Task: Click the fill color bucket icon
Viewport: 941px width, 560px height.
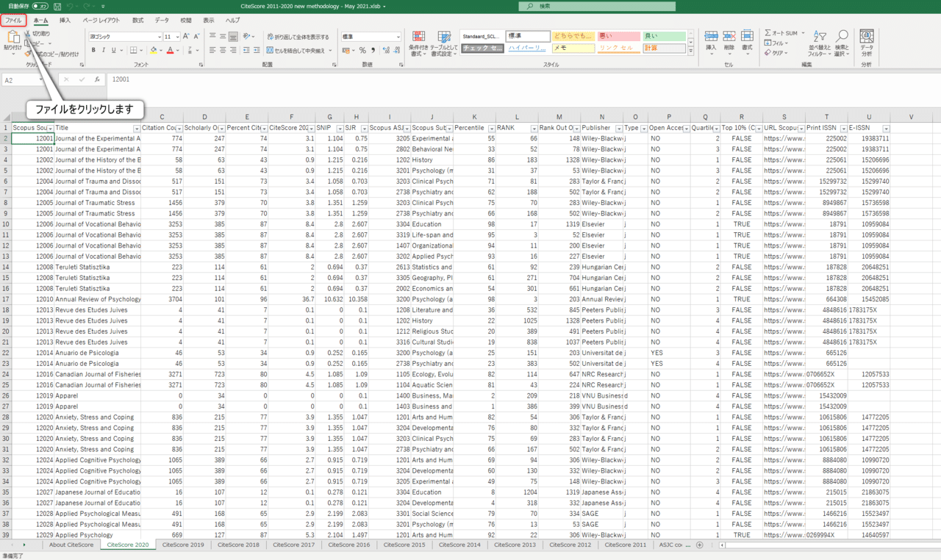Action: point(153,51)
